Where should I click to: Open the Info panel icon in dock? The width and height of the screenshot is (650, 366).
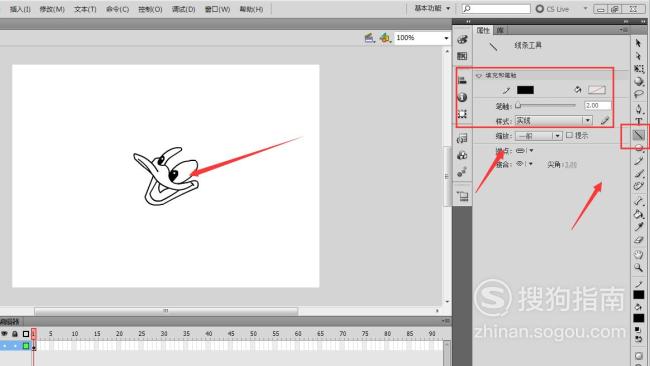click(462, 97)
